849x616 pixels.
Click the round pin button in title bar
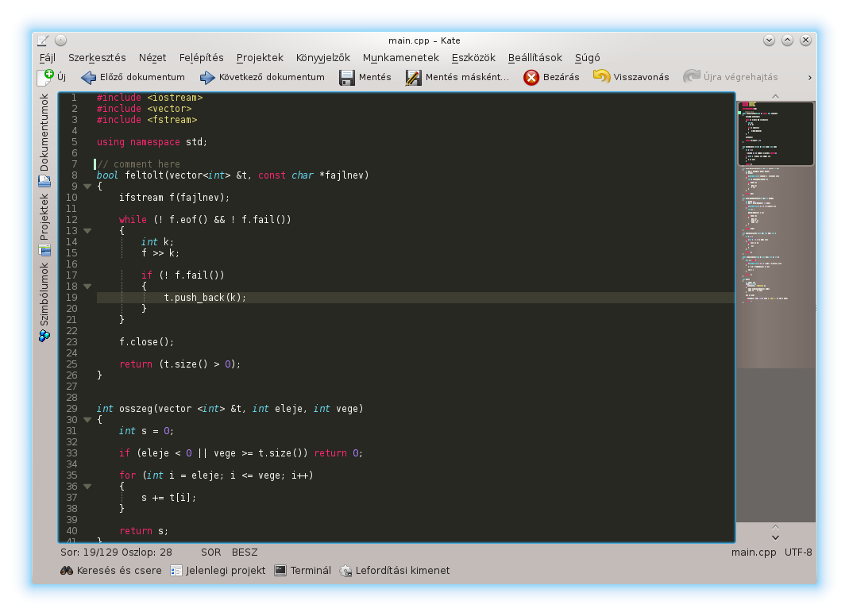point(60,40)
